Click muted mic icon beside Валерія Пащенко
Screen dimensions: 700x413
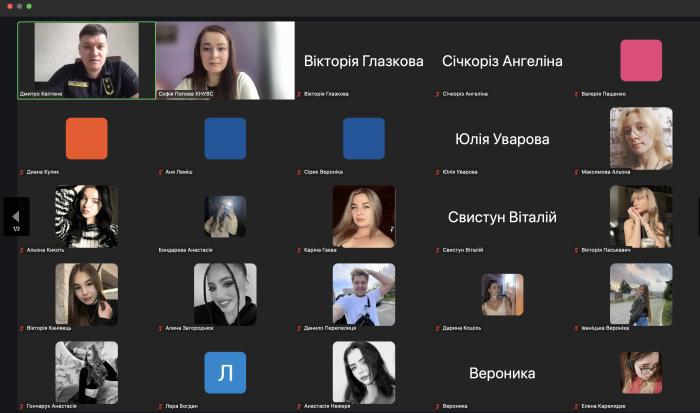[576, 94]
